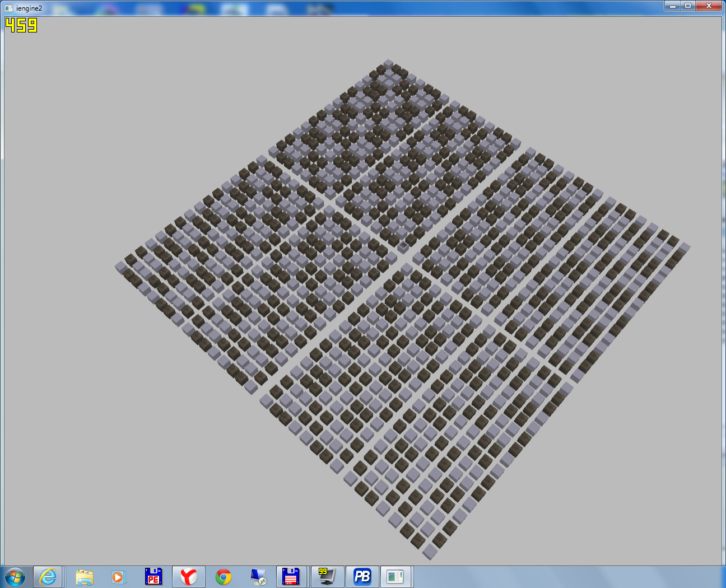Click the iengine2 window title text

(29, 8)
